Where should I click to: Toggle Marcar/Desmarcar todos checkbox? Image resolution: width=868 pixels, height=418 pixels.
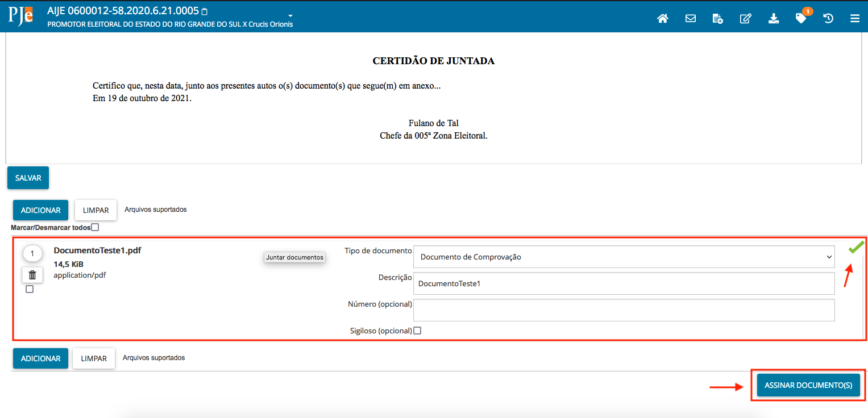pyautogui.click(x=95, y=227)
